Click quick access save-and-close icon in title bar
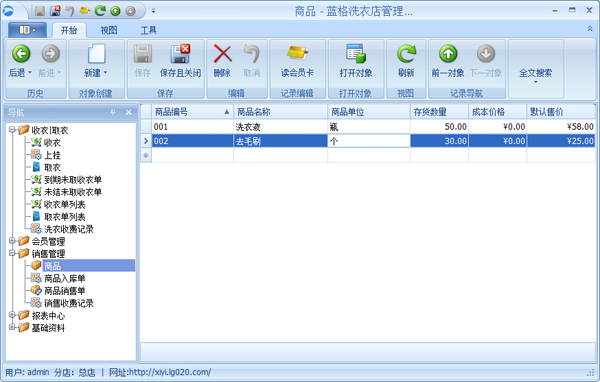Screen dimensions: 600x382 pos(55,11)
